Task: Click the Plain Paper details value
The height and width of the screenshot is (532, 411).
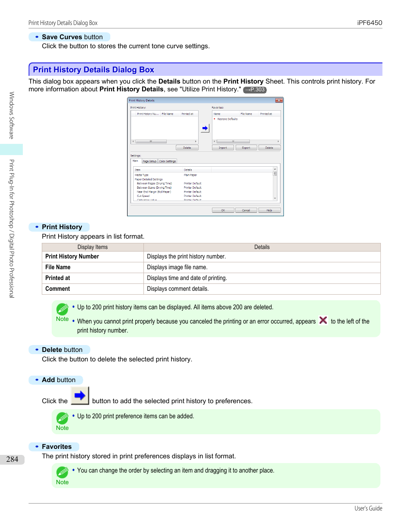Action: [190, 175]
